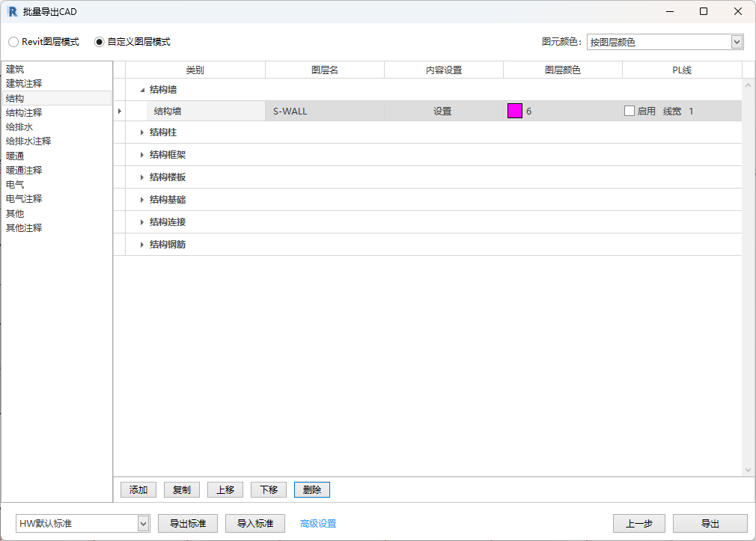Select 给排水 category in left list
This screenshot has width=756, height=541.
point(19,127)
